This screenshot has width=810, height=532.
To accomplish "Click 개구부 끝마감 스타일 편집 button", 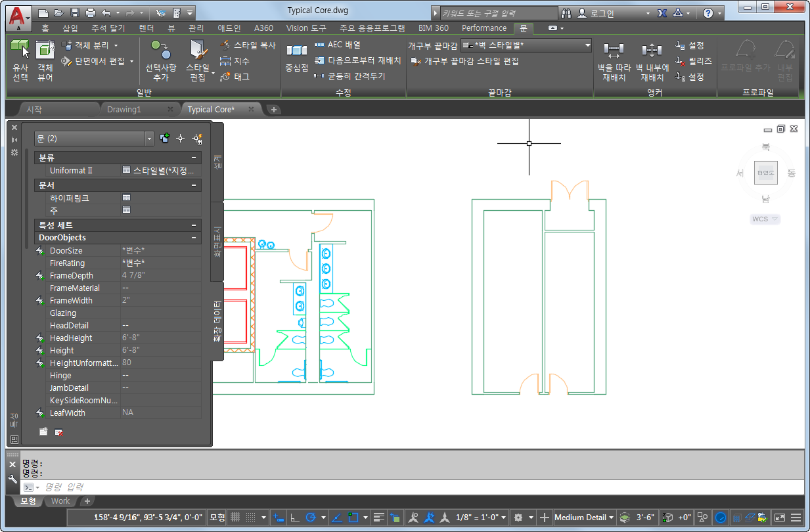I will pyautogui.click(x=465, y=61).
